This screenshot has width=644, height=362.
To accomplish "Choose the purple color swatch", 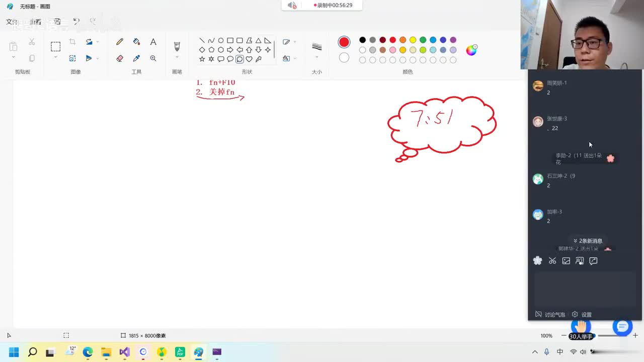I will coord(453,40).
